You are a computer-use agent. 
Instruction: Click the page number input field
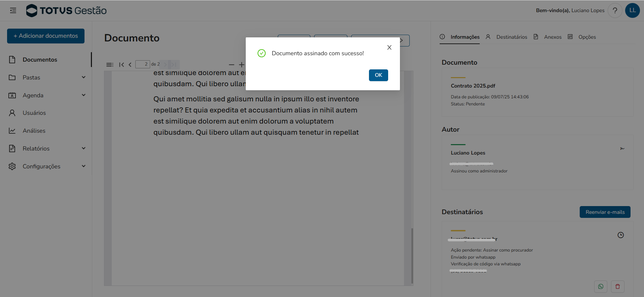click(142, 64)
